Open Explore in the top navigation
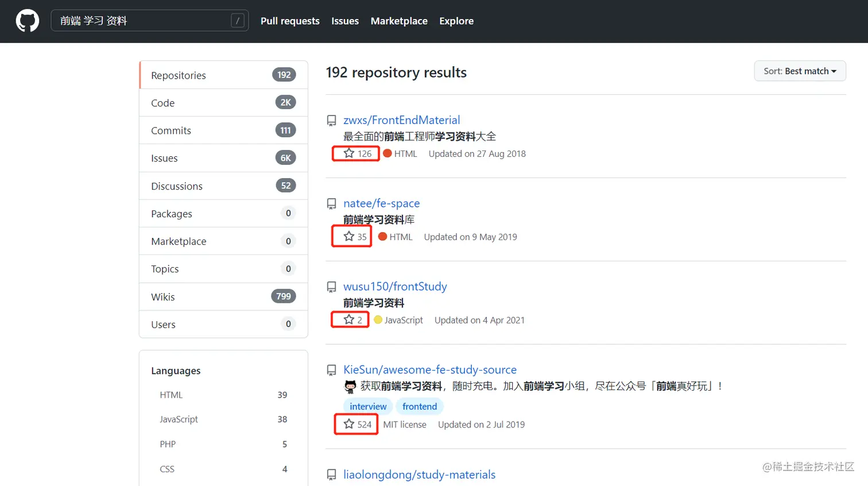This screenshot has height=486, width=868. click(x=456, y=21)
